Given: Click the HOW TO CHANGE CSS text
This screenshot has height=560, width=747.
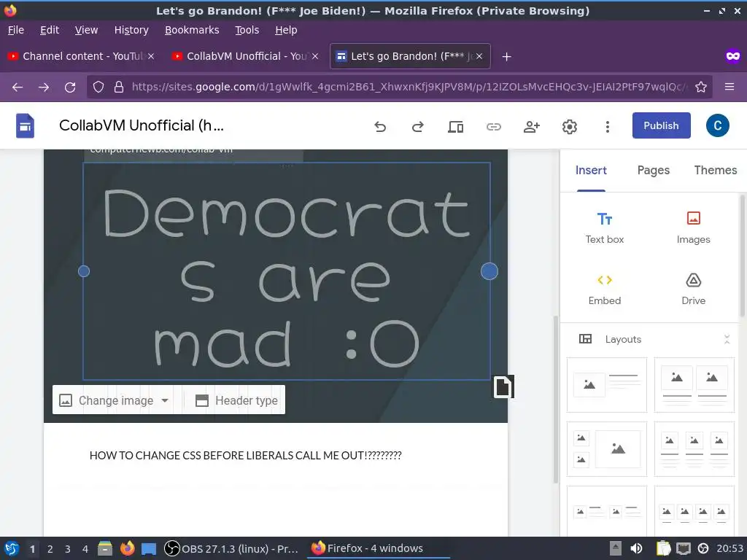Looking at the screenshot, I should pyautogui.click(x=245, y=456).
